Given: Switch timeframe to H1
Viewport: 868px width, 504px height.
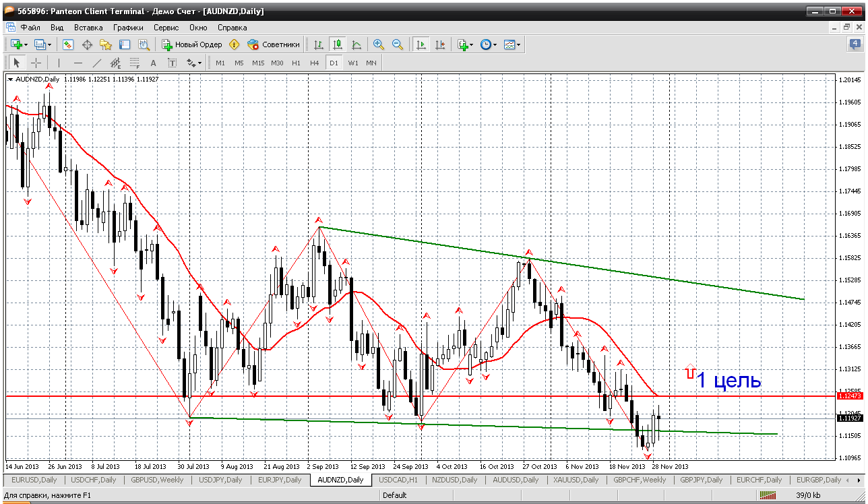Looking at the screenshot, I should tap(297, 63).
